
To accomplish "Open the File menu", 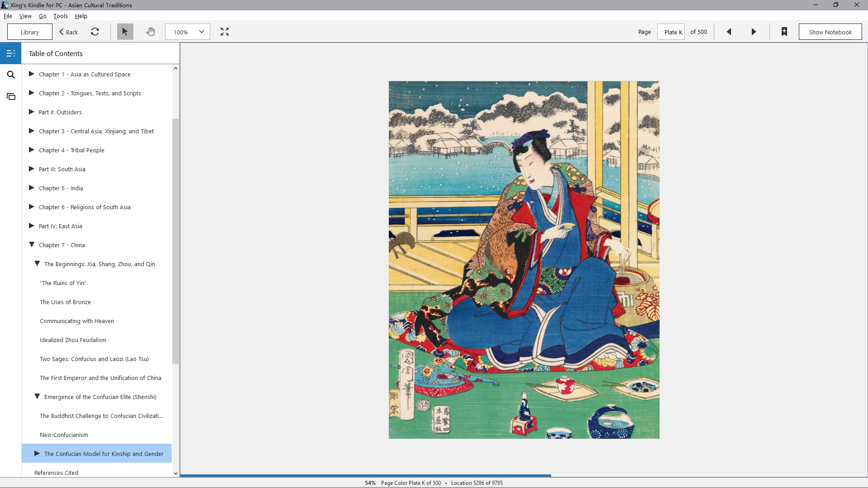I will tap(8, 16).
